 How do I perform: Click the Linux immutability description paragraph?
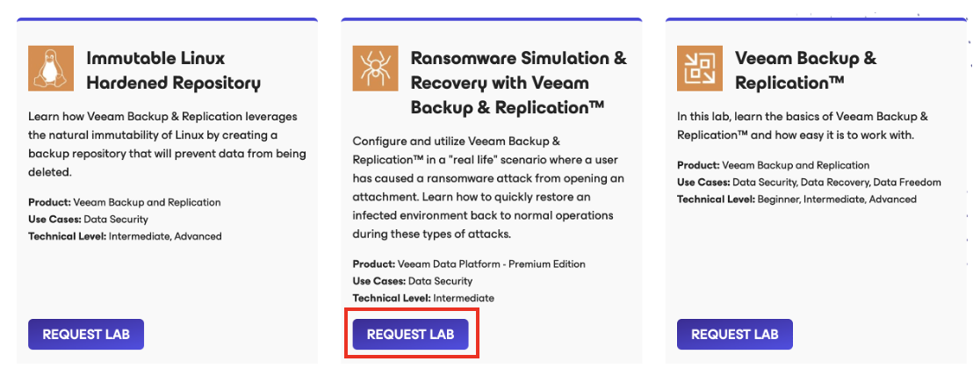[x=168, y=145]
